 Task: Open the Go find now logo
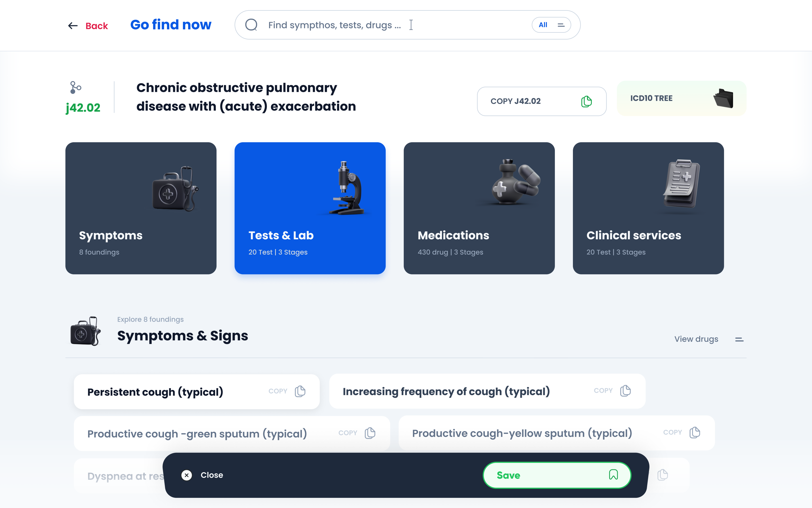pos(171,25)
